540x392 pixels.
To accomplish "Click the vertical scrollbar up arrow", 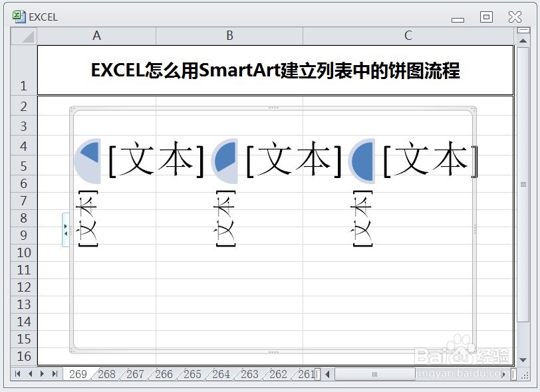I will pyautogui.click(x=523, y=41).
